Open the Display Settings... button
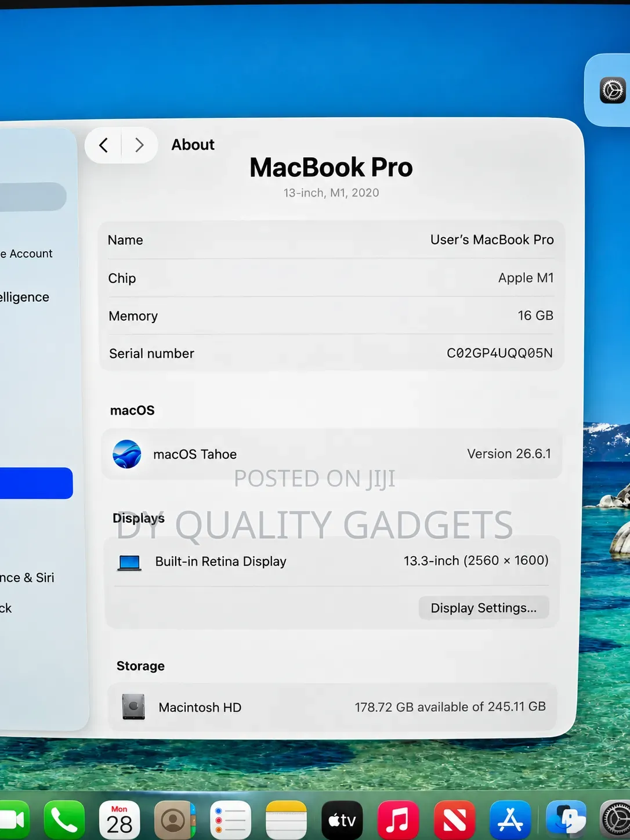630x840 pixels. click(x=484, y=607)
